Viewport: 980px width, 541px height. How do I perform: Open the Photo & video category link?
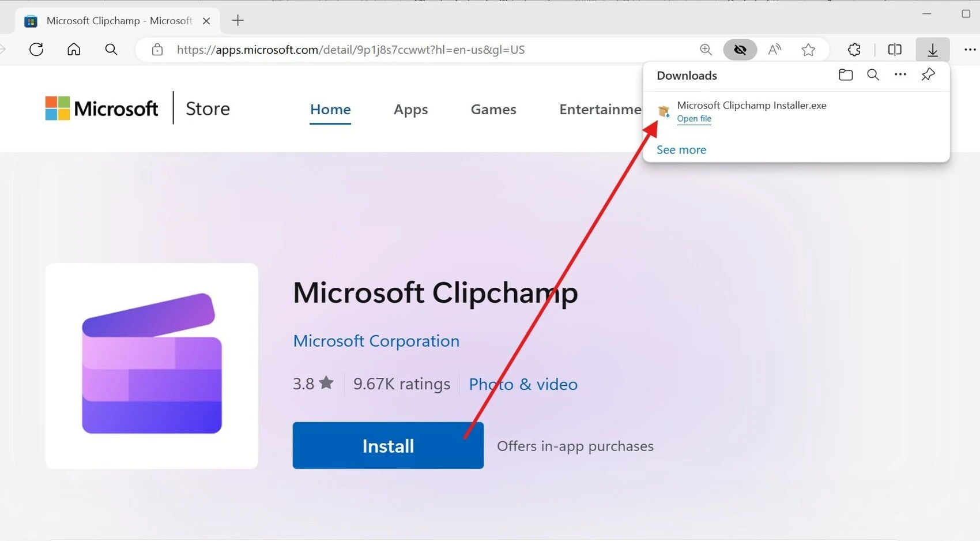523,384
